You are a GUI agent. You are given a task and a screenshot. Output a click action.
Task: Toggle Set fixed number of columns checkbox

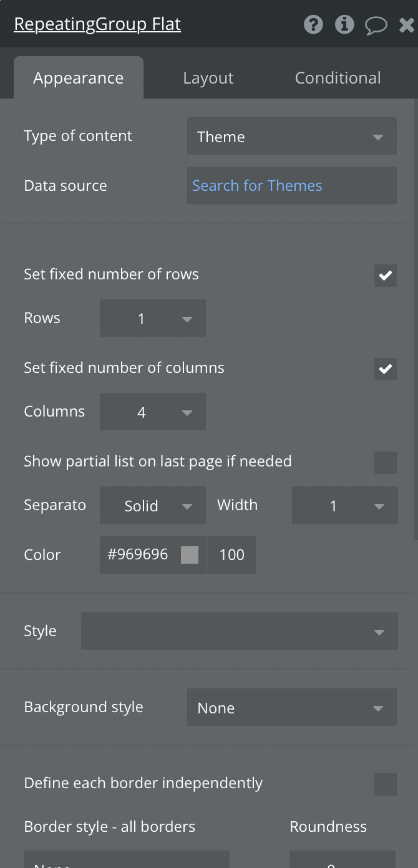pyautogui.click(x=385, y=369)
